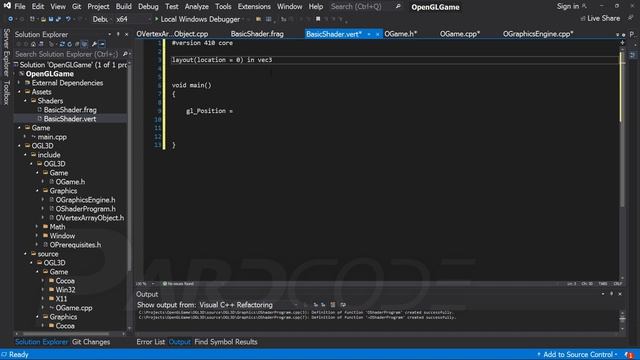Toggle word wrap in the Output panel

(x=343, y=304)
